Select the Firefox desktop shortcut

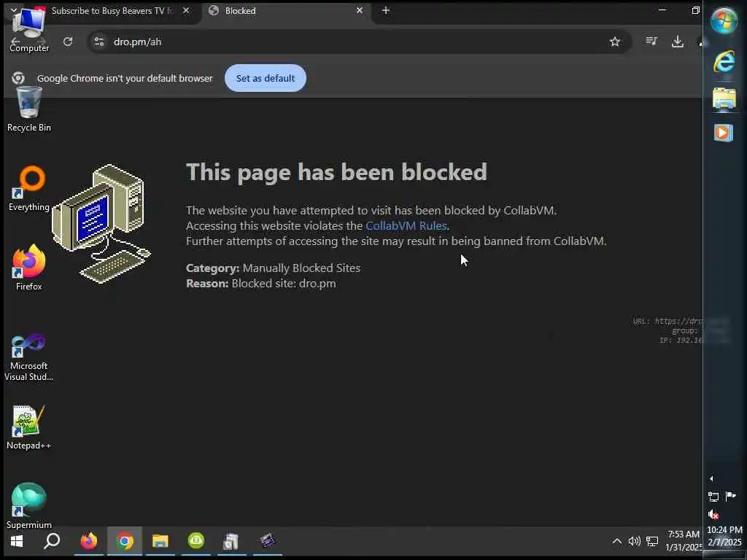(x=29, y=268)
